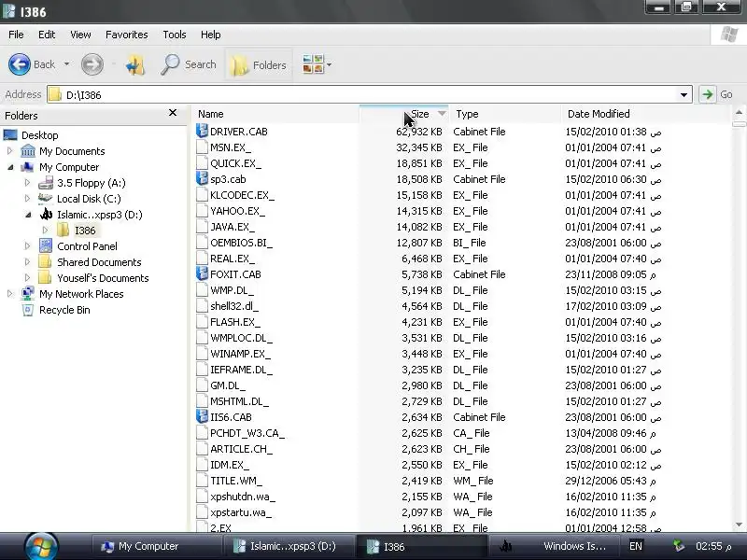Select the file named QUICK.EX_
This screenshot has height=560, width=747.
point(235,163)
